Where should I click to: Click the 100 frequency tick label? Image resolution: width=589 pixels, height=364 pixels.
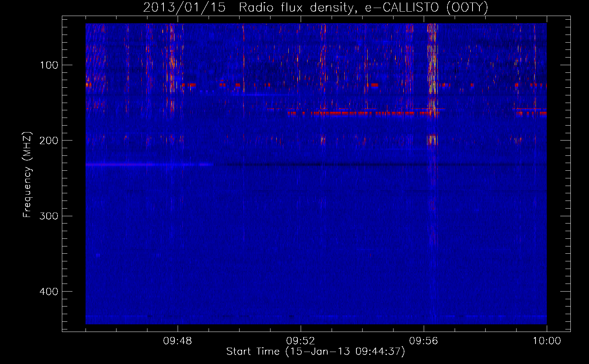pyautogui.click(x=49, y=65)
